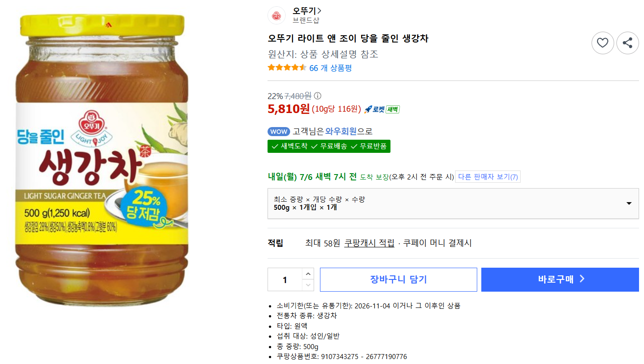Click the ginger tea jar product image

101,161
